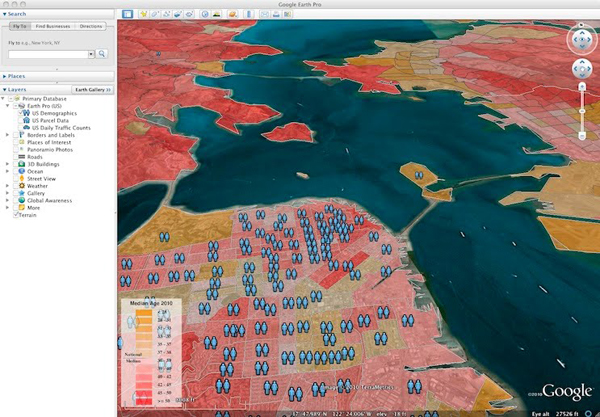Select the Add Path tool
This screenshot has width=600, height=417.
tap(166, 14)
